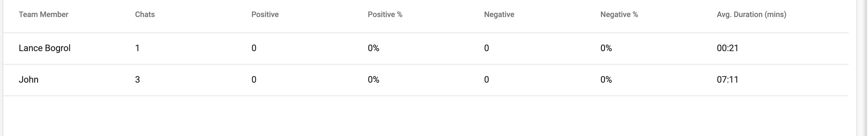Click John's Positive % value
Screen dimensions: 868x136
point(373,80)
